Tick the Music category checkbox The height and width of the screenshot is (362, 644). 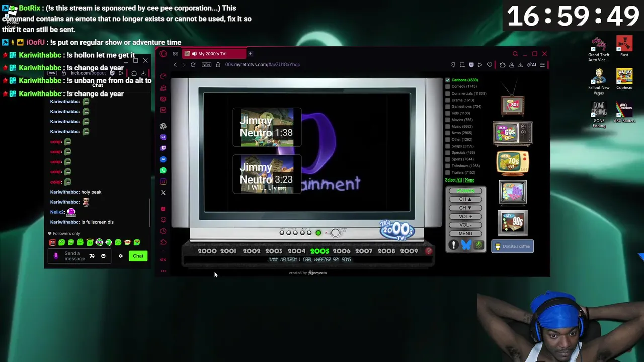pyautogui.click(x=448, y=126)
